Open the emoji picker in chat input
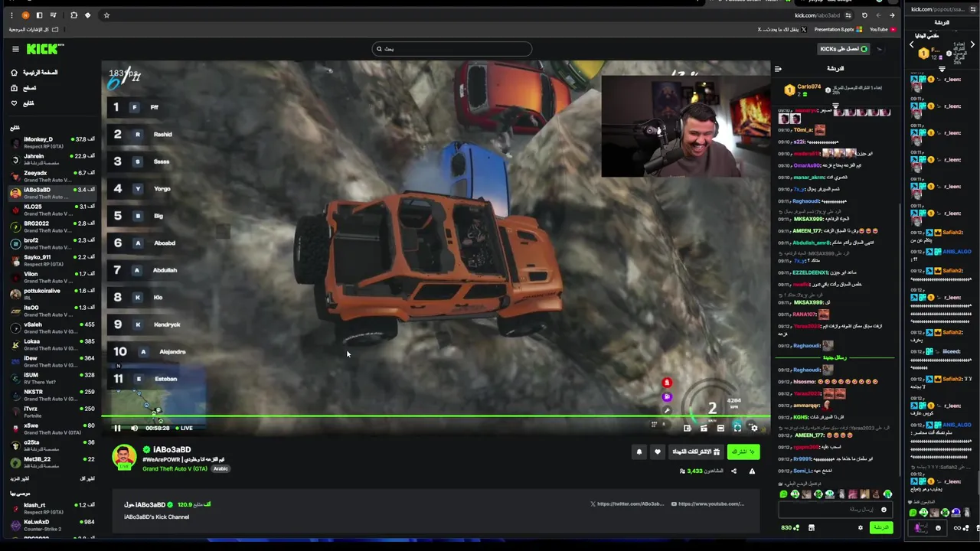 [884, 510]
